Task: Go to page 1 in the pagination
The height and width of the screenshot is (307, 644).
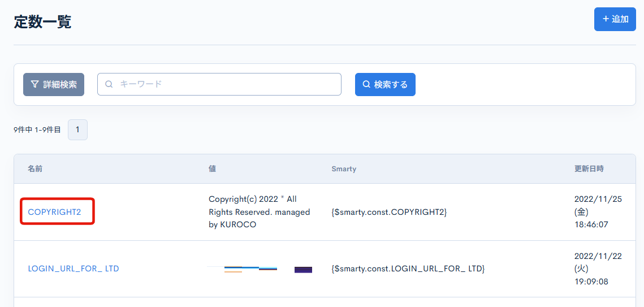Action: coord(77,129)
